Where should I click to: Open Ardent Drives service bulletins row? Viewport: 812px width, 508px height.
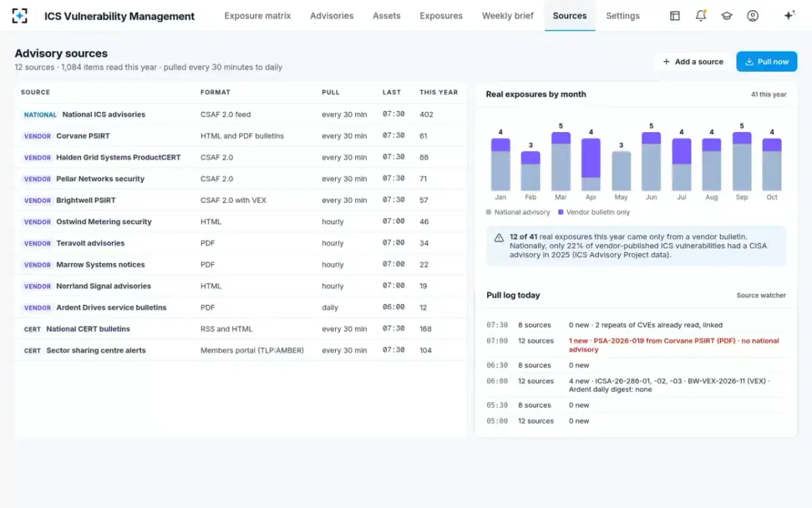click(x=241, y=308)
